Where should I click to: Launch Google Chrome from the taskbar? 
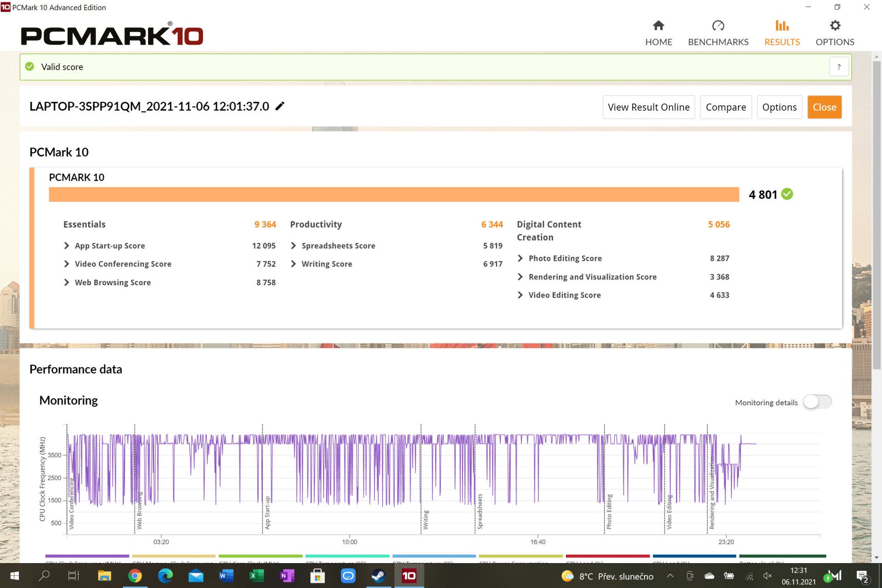[135, 576]
